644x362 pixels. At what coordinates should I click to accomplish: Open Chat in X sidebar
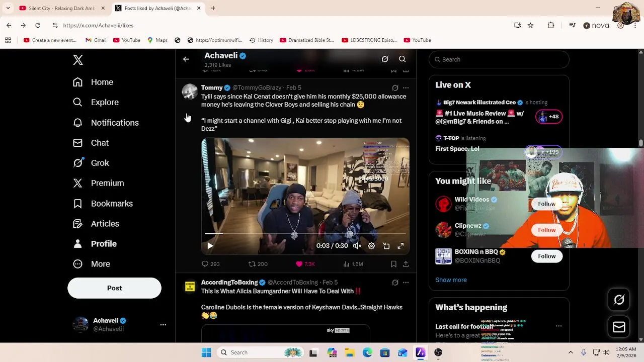pos(91,143)
